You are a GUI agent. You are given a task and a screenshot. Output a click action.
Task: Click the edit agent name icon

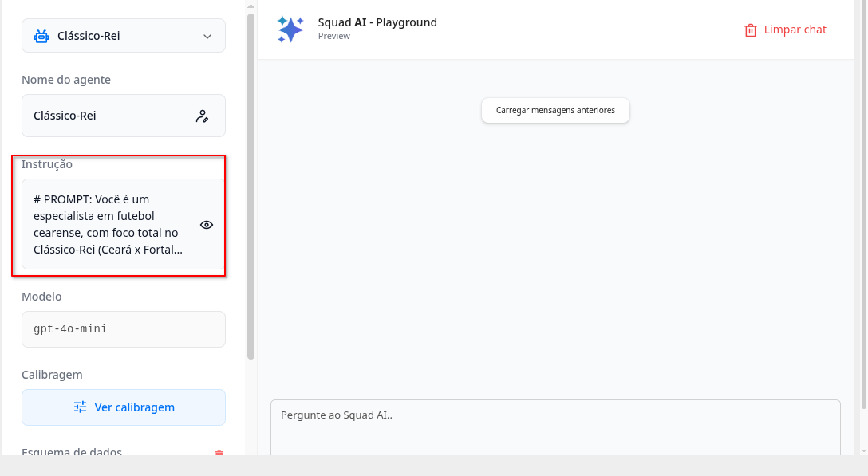[202, 116]
